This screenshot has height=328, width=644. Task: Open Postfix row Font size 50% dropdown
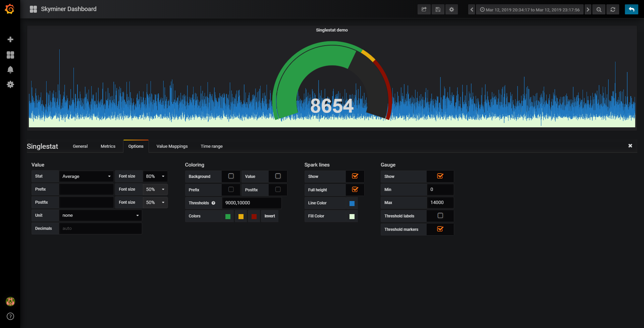coord(155,202)
